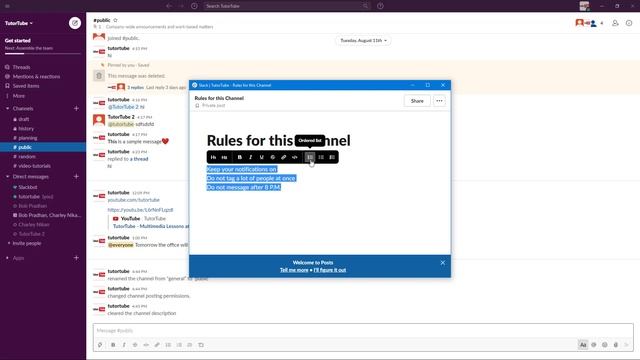Viewport: 640px width, 360px height.
Task: Open the history clock icon
Action: (x=194, y=6)
